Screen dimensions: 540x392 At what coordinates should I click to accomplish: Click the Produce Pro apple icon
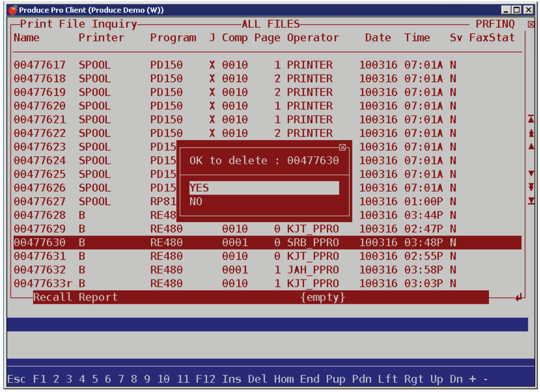pos(13,10)
